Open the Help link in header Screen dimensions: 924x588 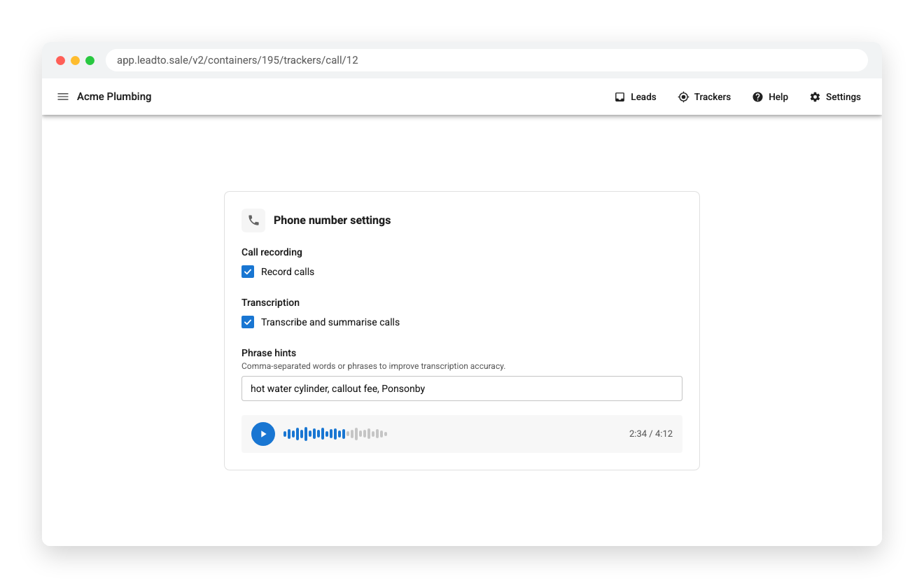(770, 97)
